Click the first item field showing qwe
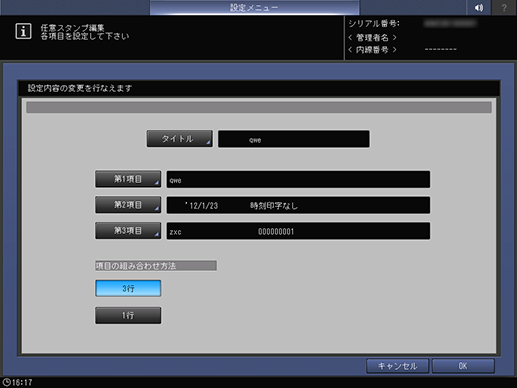The width and height of the screenshot is (517, 388). (298, 180)
